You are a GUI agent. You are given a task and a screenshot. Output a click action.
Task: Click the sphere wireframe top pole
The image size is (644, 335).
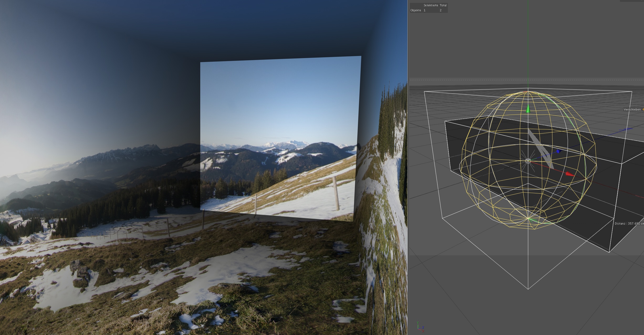coord(528,92)
